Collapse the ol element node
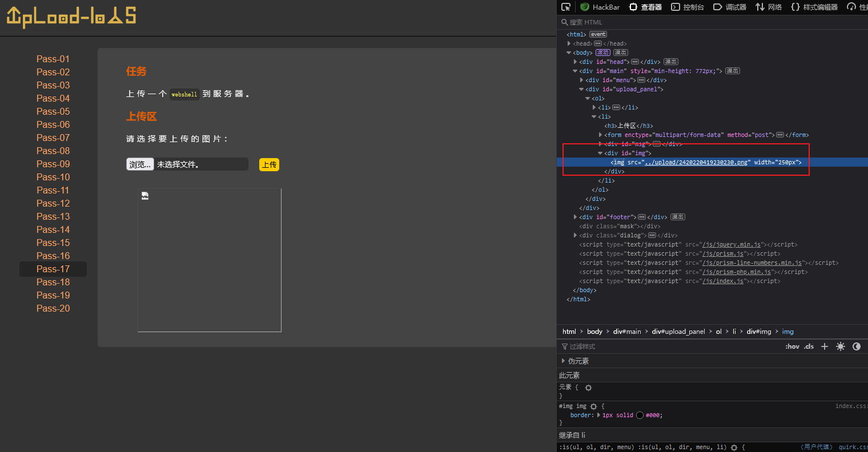 588,98
